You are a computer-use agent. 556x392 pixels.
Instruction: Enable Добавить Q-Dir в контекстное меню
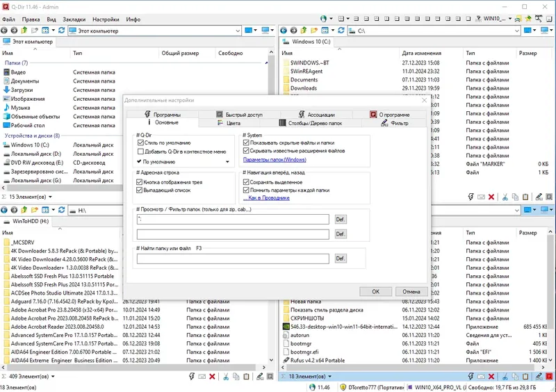click(140, 152)
